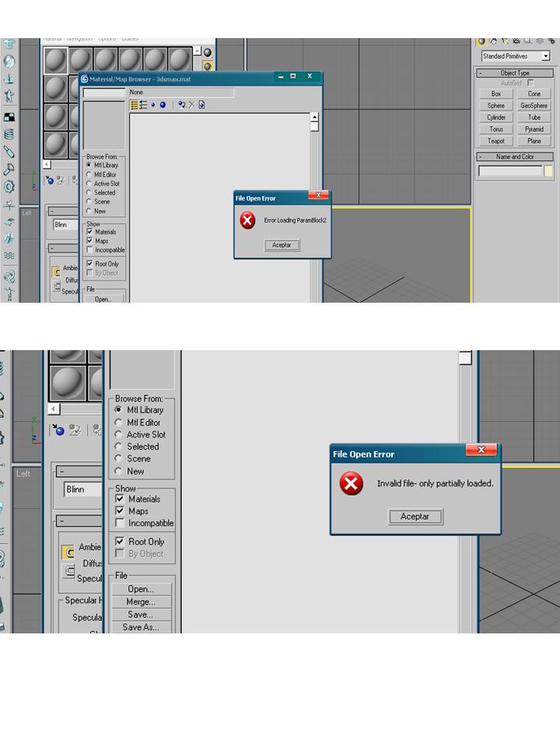Image resolution: width=560 pixels, height=747 pixels.
Task: Select first highlighted sample slot, upper screenshot
Action: [x=56, y=61]
